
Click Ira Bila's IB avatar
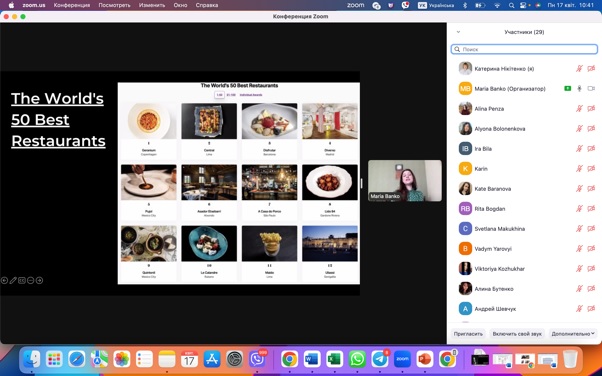tap(465, 149)
